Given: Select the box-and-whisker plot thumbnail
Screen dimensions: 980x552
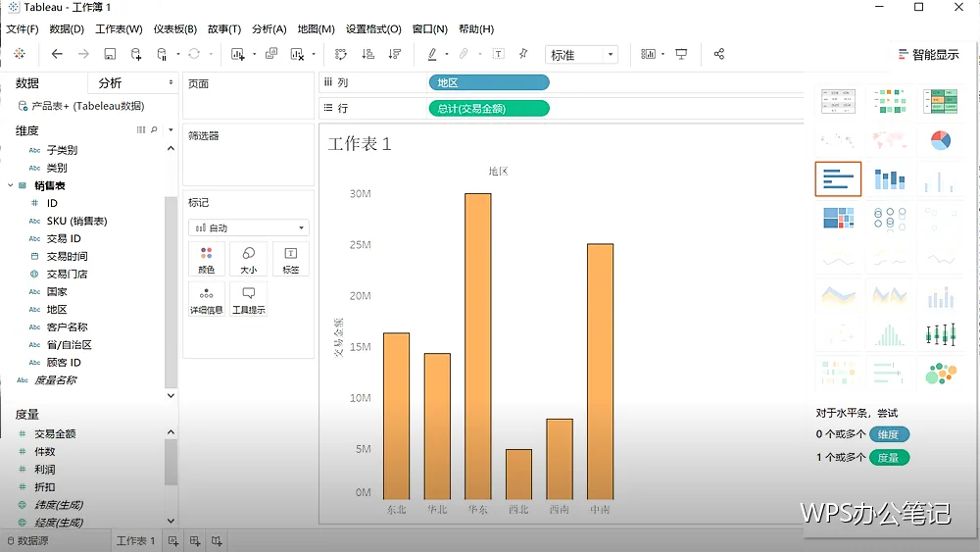Looking at the screenshot, I should pyautogui.click(x=941, y=335).
